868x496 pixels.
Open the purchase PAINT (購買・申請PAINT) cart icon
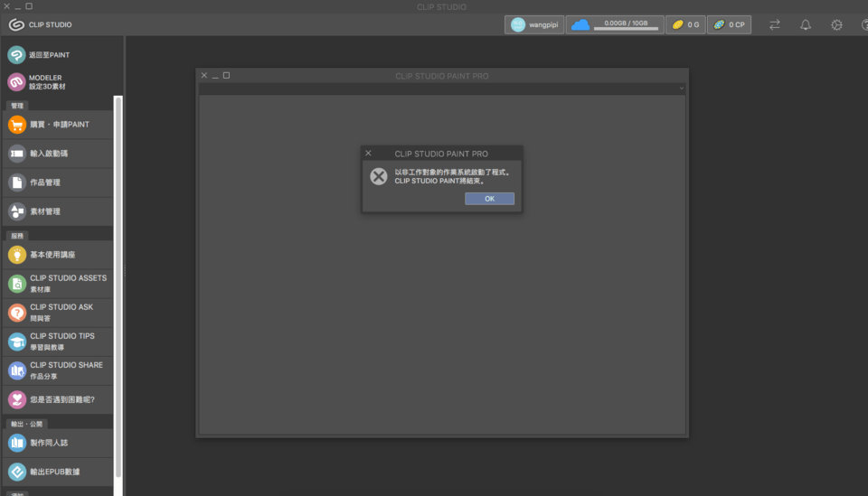[17, 125]
